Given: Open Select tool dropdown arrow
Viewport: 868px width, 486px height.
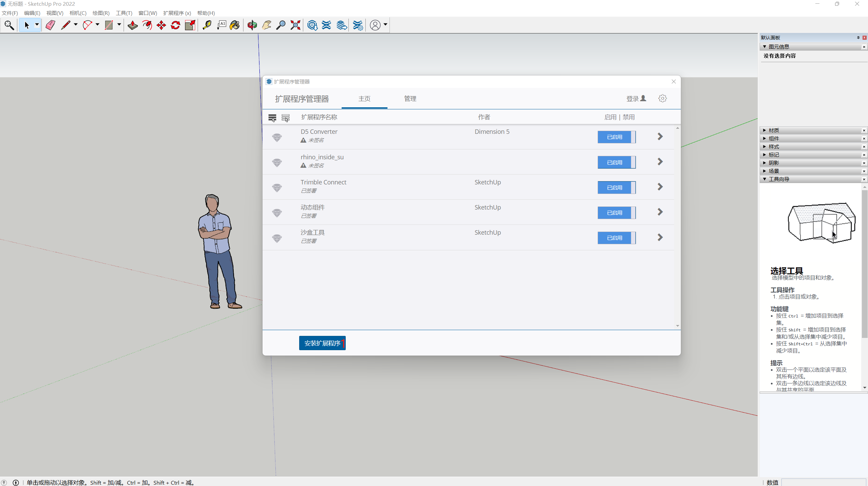Looking at the screenshot, I should 37,24.
